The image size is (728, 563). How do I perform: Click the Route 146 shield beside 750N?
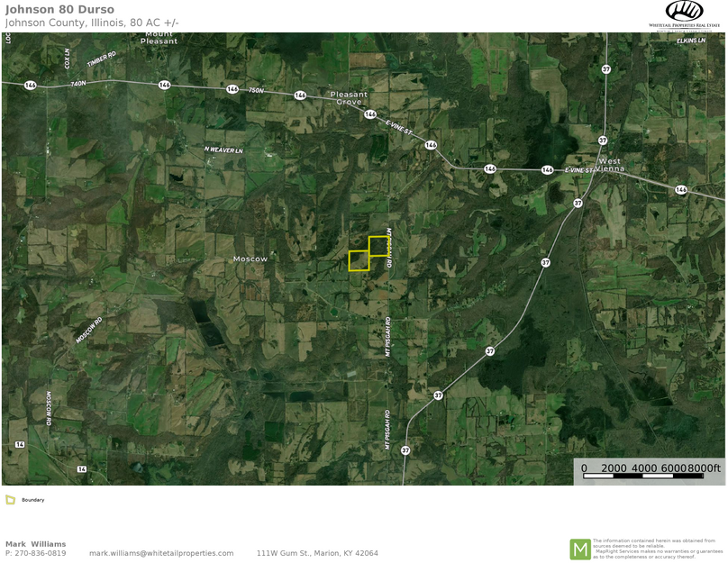(x=233, y=89)
